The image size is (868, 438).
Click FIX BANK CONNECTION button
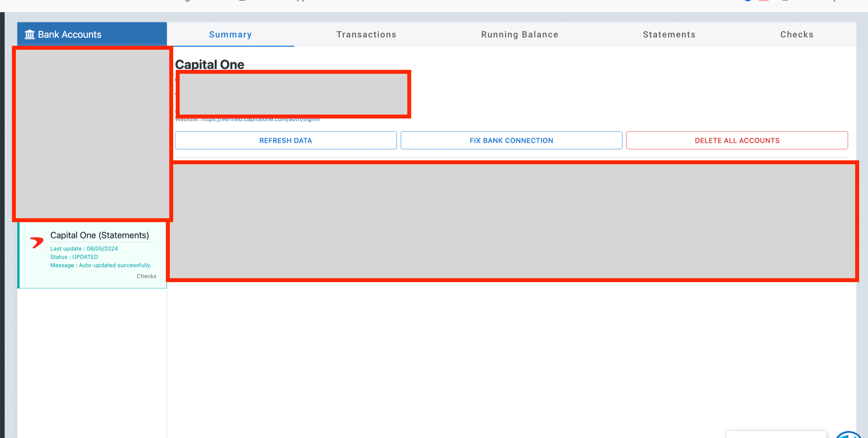511,140
